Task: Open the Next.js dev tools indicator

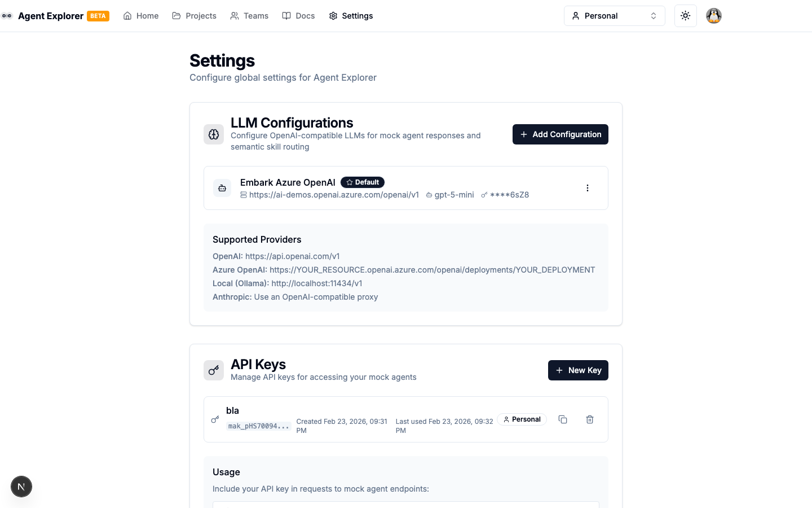Action: 21,487
